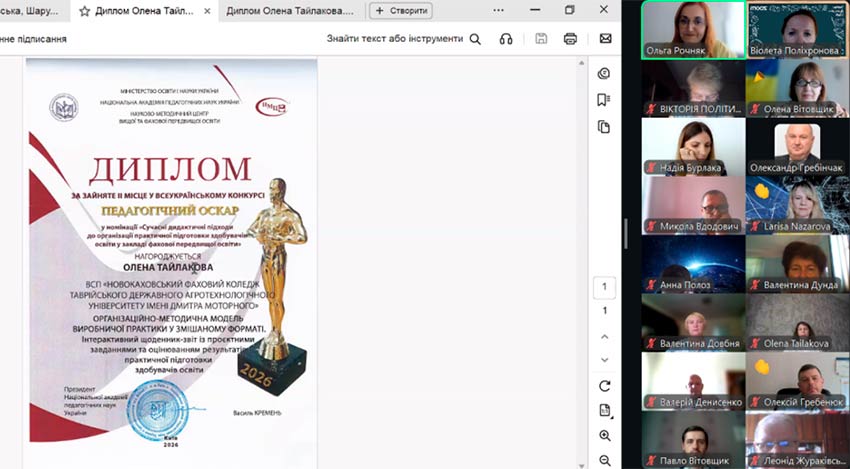Click the current page number box
The height and width of the screenshot is (469, 850).
(604, 287)
